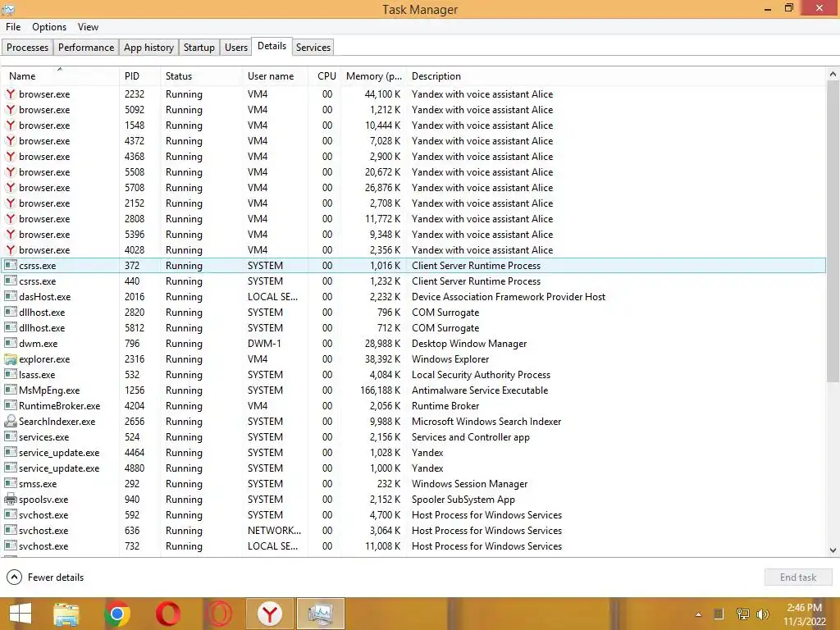Switch to the Services tab
The image size is (840, 630).
[x=313, y=47]
